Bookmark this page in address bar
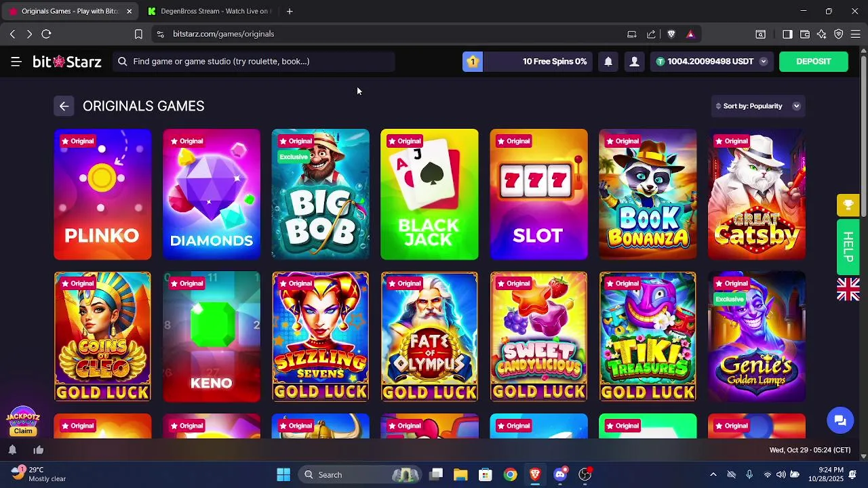The width and height of the screenshot is (868, 488). 138,34
